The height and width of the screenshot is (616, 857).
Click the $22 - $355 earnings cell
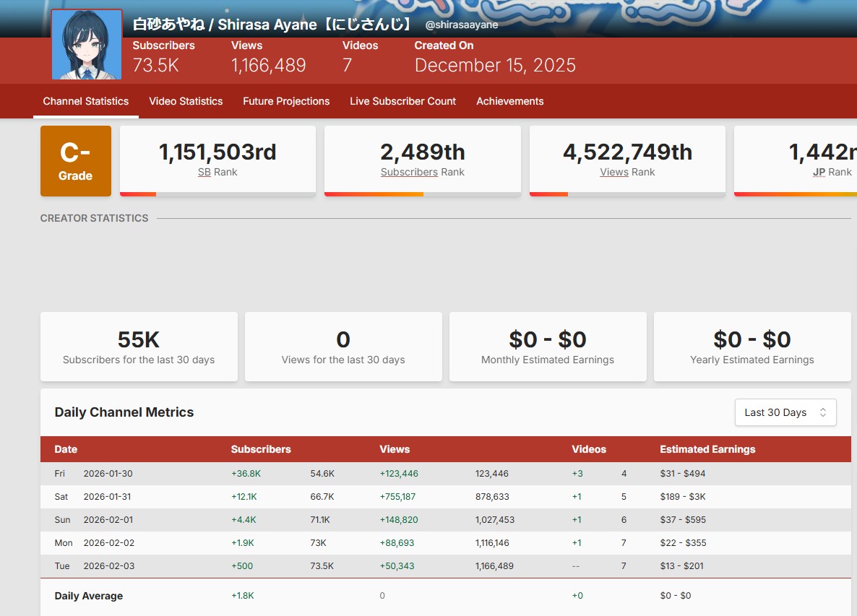(683, 543)
